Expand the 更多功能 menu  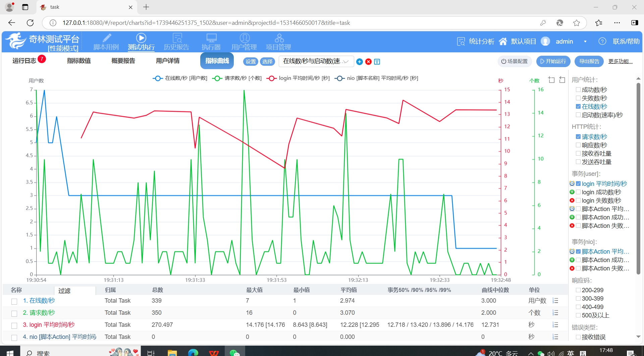[x=620, y=61]
